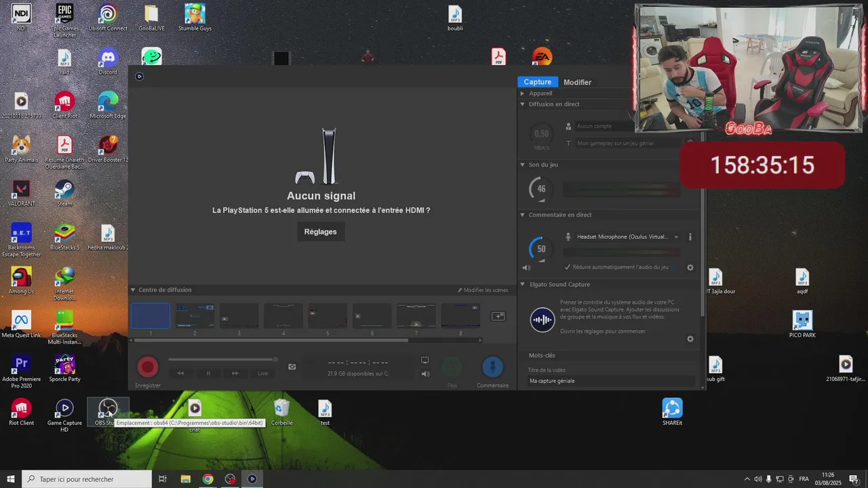Open File Explorer from the taskbar
Screen dimensions: 868x488
point(185,479)
